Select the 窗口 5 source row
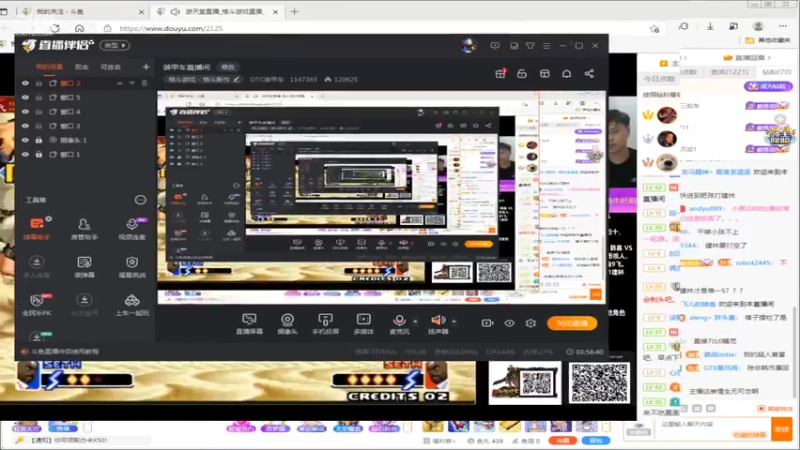The width and height of the screenshot is (800, 450). point(85,97)
